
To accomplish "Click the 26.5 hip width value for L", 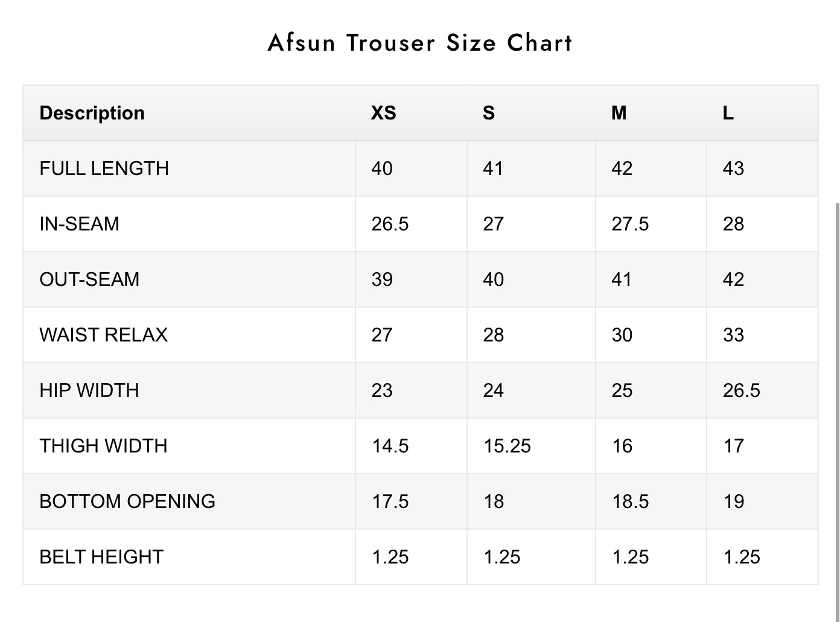I will pyautogui.click(x=742, y=390).
